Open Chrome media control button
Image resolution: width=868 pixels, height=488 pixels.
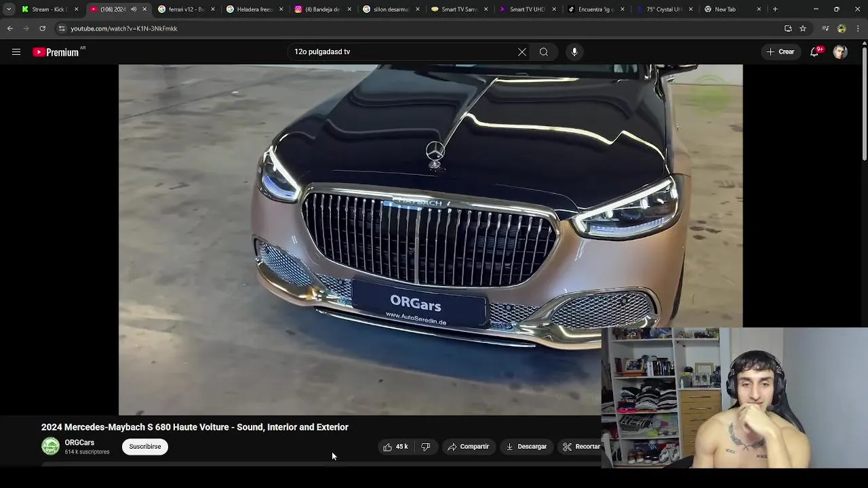click(825, 28)
